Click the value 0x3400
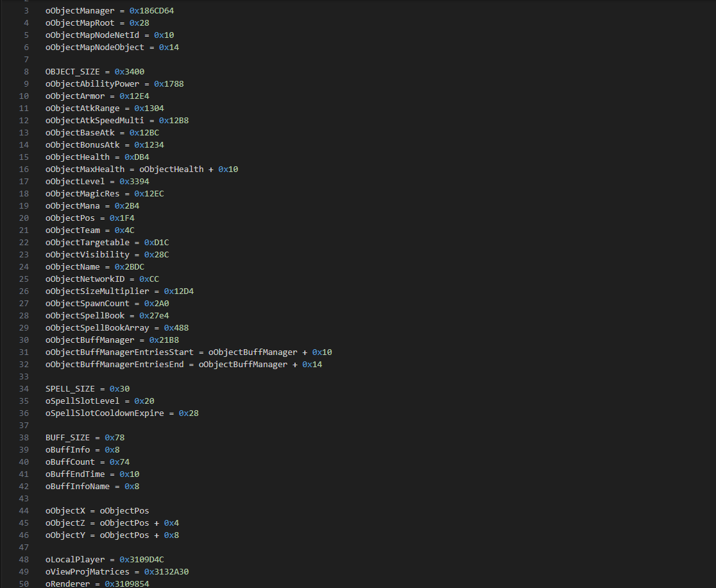This screenshot has height=588, width=716. click(129, 72)
